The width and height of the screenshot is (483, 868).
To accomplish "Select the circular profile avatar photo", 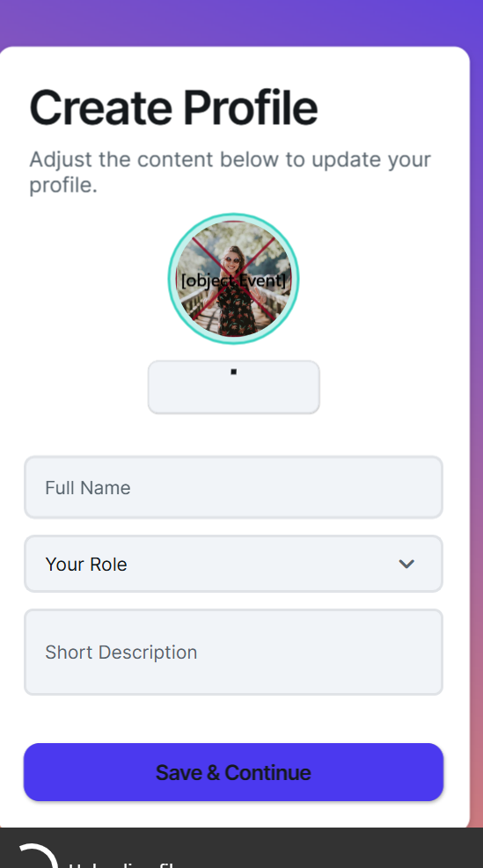I will [234, 279].
